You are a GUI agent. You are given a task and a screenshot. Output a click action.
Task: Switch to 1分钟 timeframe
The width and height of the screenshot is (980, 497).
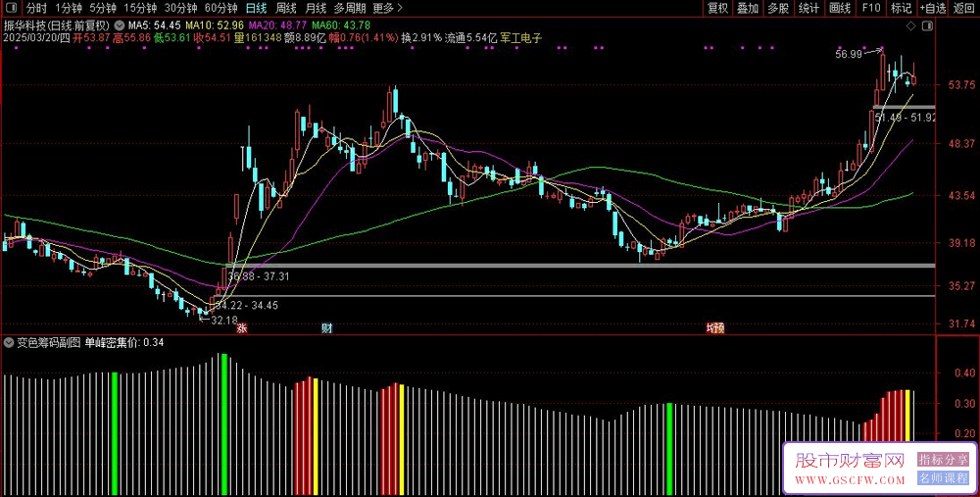[69, 8]
